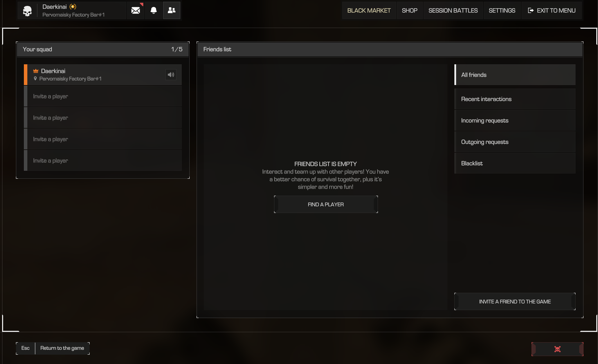Select the friends/squad people icon
This screenshot has width=598, height=364.
coord(172,10)
